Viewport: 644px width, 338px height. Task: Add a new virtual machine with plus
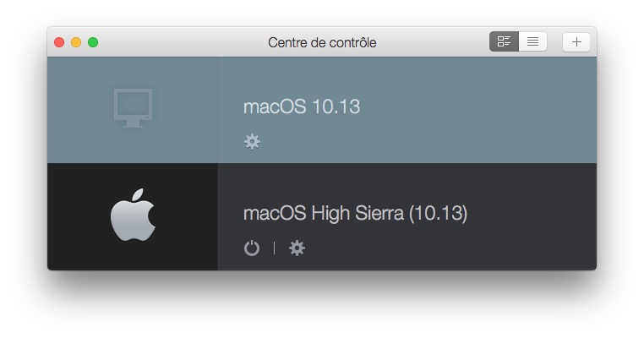(576, 42)
